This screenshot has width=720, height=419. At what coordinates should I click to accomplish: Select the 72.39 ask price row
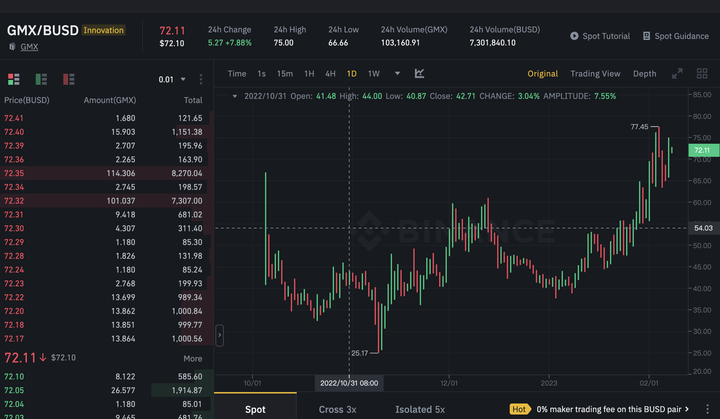pyautogui.click(x=107, y=146)
